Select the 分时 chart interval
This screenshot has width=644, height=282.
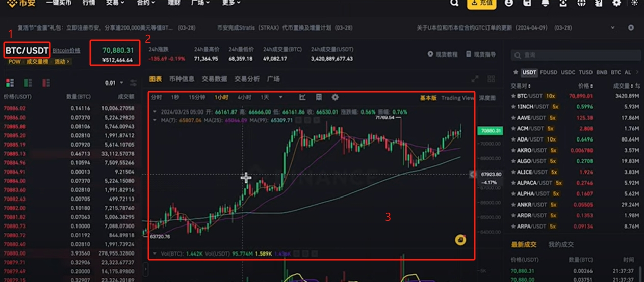pyautogui.click(x=157, y=97)
